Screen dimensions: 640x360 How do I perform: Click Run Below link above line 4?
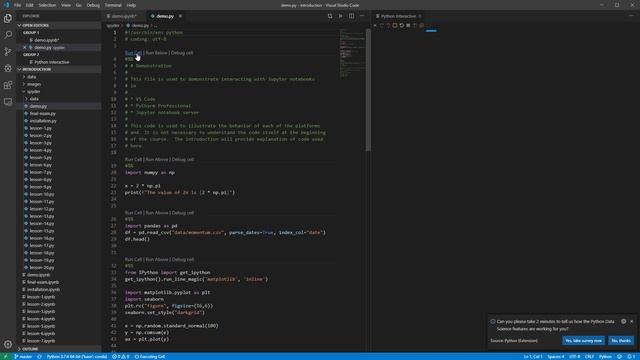(156, 53)
